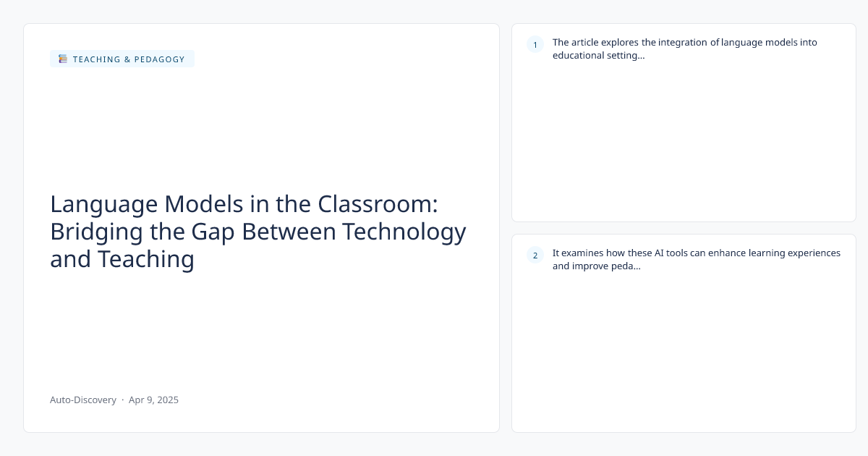Expand the truncated 'educational setting…' summary text
The width and height of the screenshot is (868, 456).
click(x=599, y=56)
